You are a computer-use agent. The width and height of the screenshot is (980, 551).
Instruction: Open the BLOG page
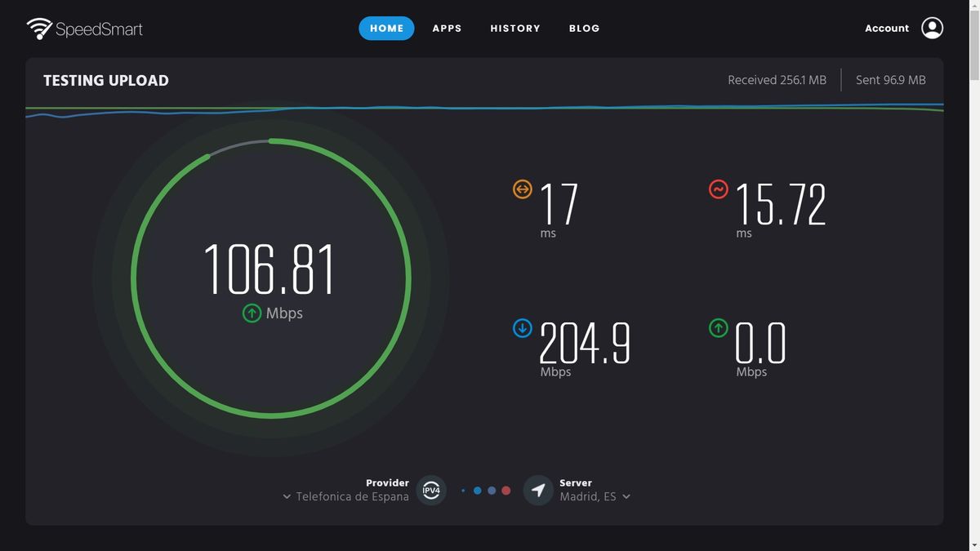point(584,27)
